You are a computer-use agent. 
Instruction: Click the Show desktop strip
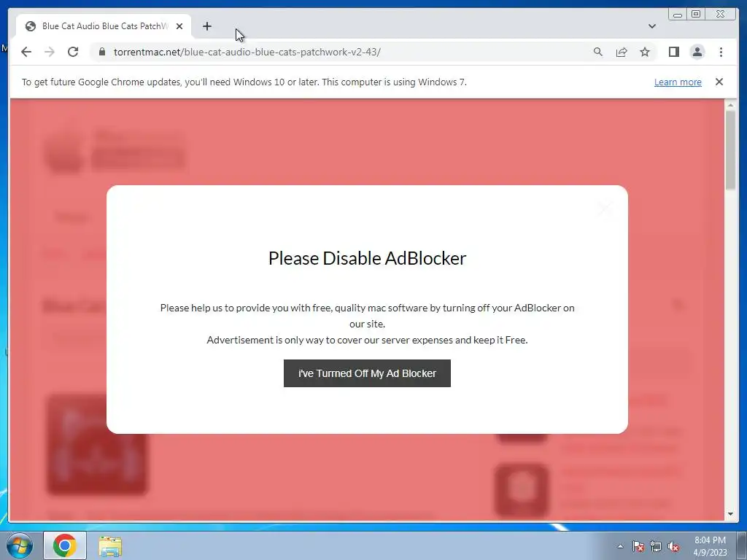[x=742, y=545]
